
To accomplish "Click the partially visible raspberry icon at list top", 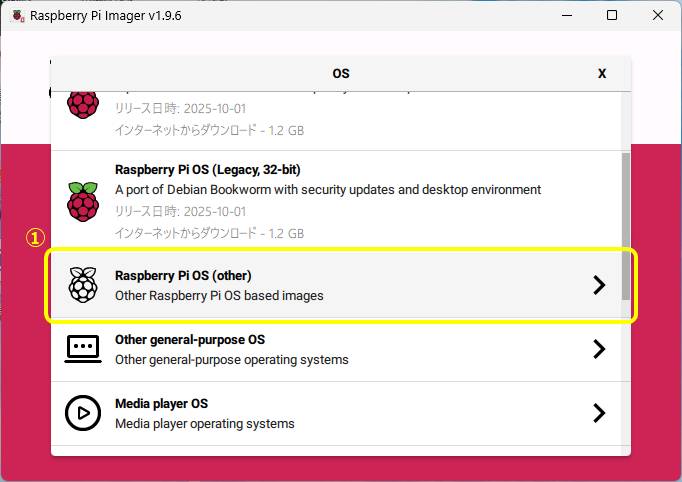I will tap(83, 103).
